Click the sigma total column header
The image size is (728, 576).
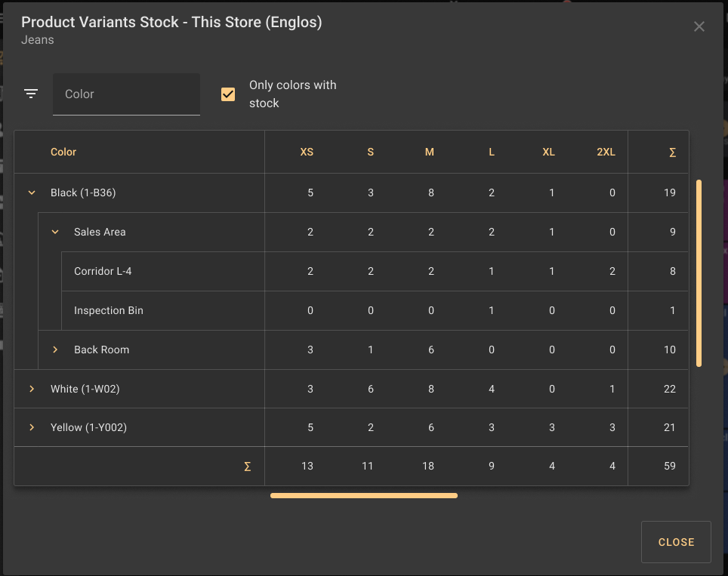pos(672,152)
